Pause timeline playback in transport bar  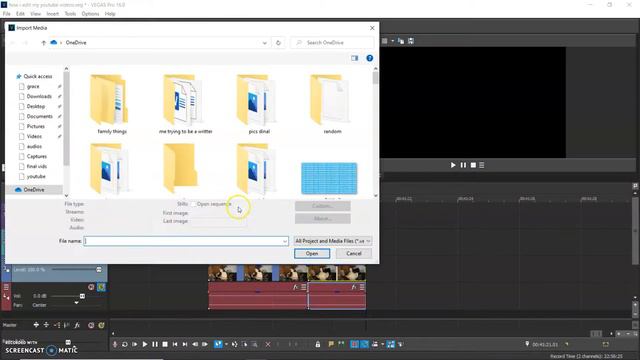(x=155, y=344)
